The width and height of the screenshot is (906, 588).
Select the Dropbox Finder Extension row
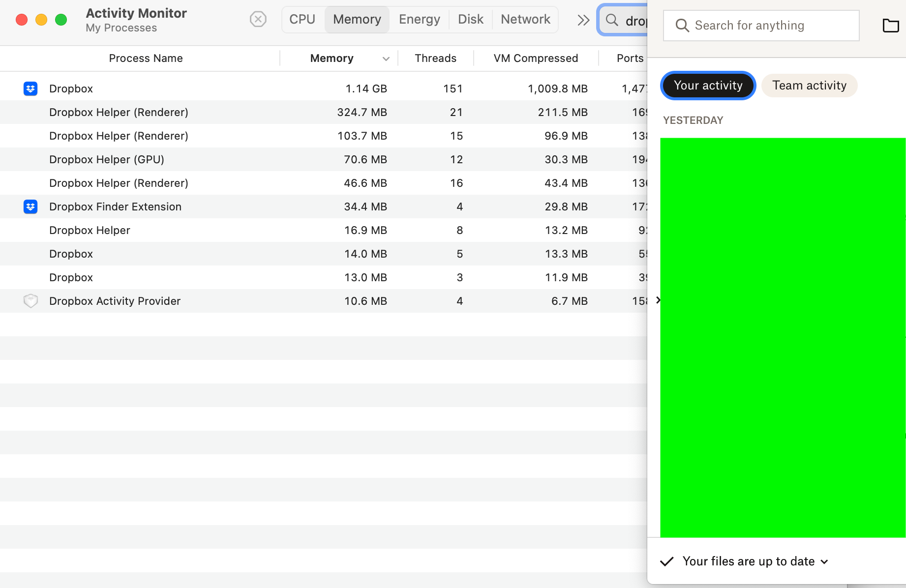click(324, 206)
